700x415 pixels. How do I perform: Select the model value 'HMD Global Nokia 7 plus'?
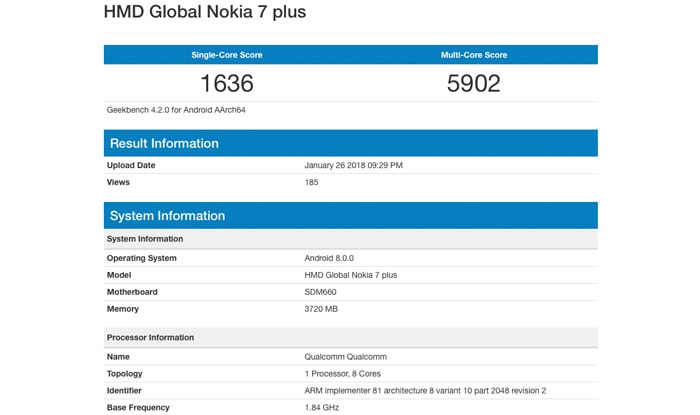click(x=351, y=275)
